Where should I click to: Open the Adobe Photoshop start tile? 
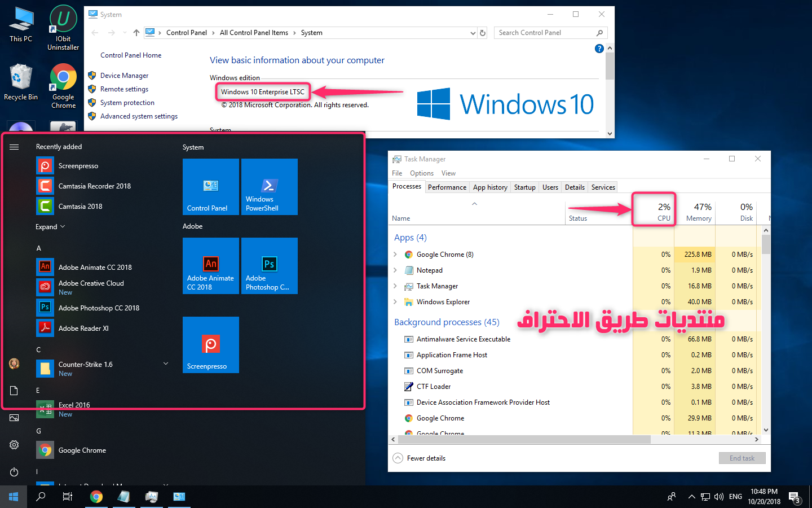coord(269,266)
